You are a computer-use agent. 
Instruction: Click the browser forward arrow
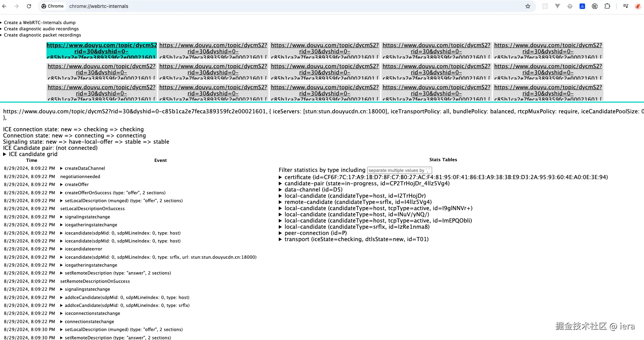[17, 6]
